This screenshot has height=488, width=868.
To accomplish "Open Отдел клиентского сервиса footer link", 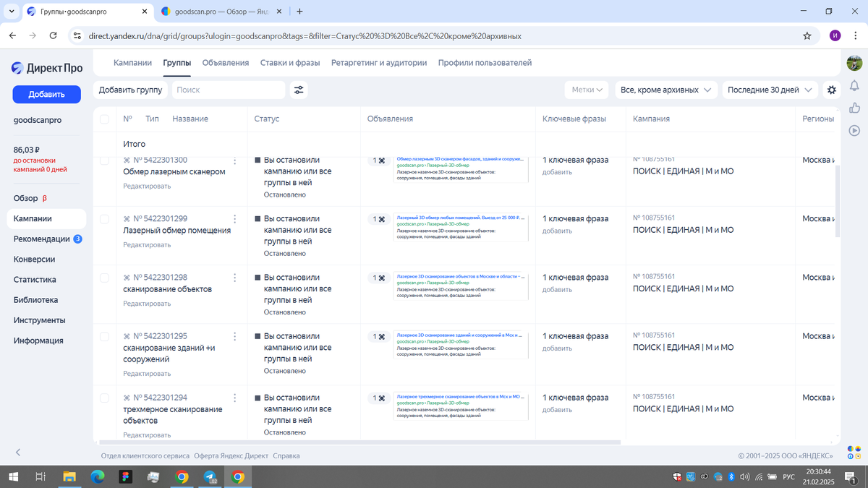I will point(145,456).
